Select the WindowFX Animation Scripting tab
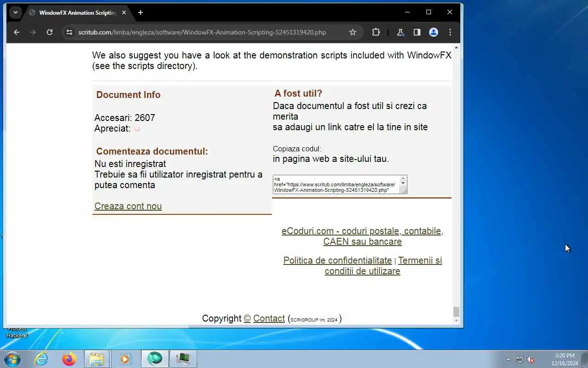The image size is (588, 368). tap(77, 12)
